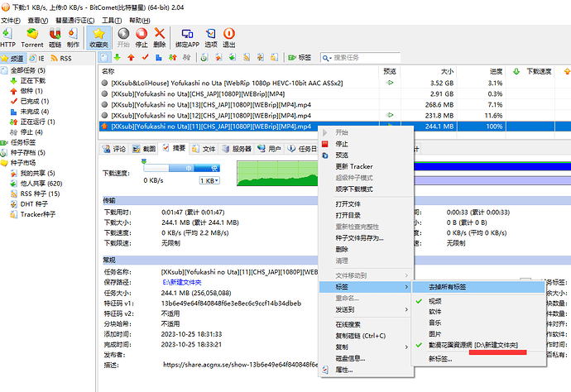Select 已完成 (1) in the sidebar

click(x=34, y=101)
